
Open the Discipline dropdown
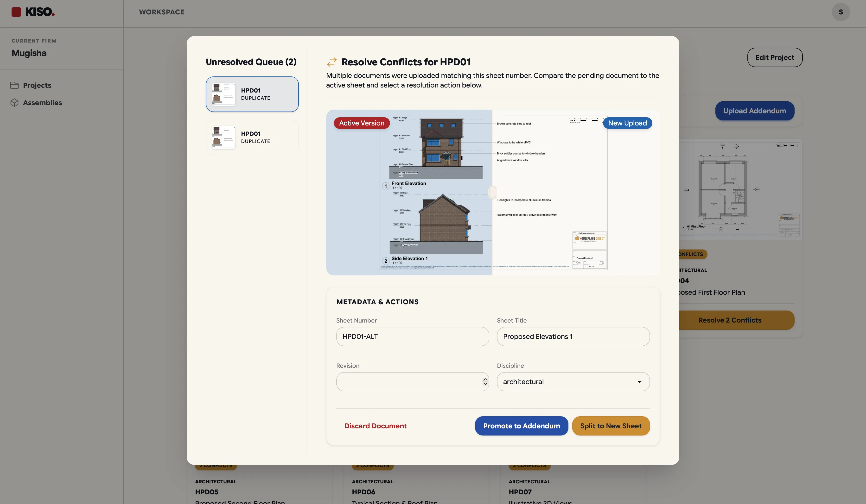click(573, 382)
